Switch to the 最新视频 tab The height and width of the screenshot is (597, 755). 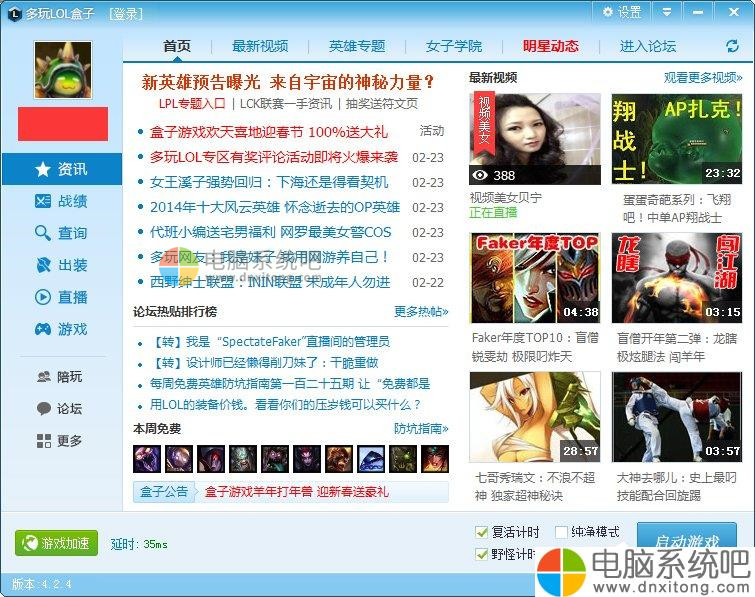click(x=260, y=46)
